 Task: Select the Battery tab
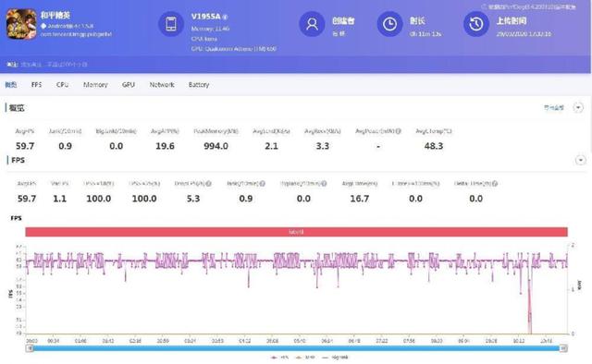tap(199, 84)
